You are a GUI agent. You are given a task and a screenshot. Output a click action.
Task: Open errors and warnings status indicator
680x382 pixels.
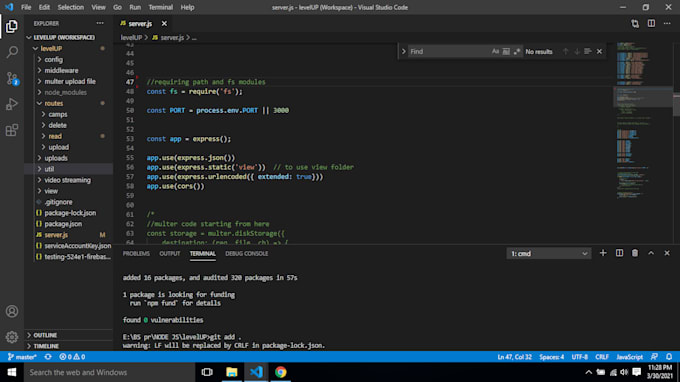pyautogui.click(x=72, y=357)
